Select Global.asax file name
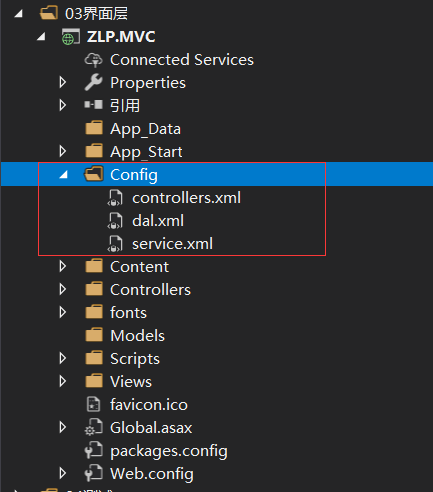The image size is (433, 492). 151,427
